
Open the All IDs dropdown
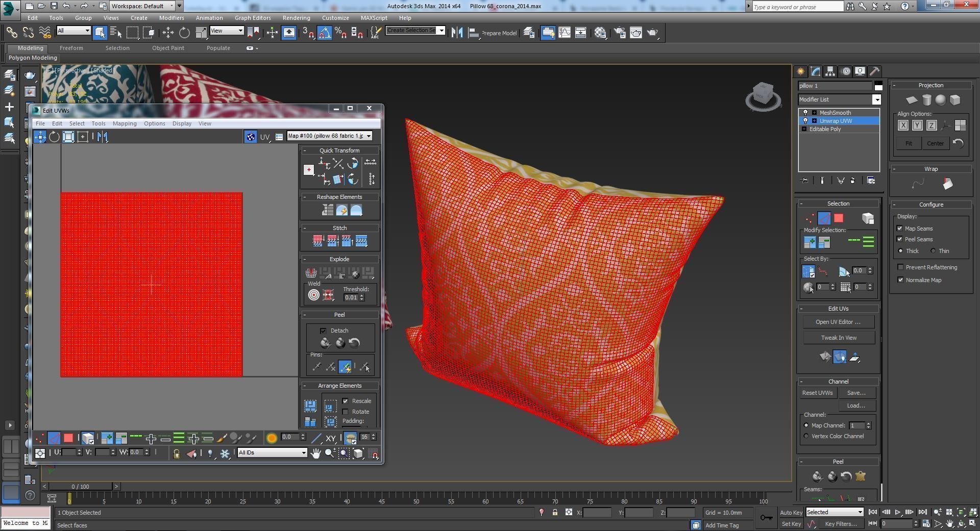pos(272,452)
